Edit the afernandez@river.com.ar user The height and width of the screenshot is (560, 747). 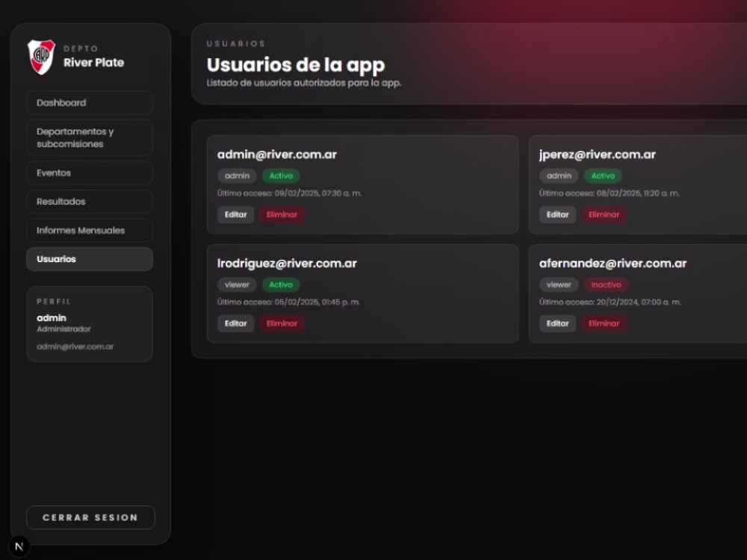tap(557, 324)
